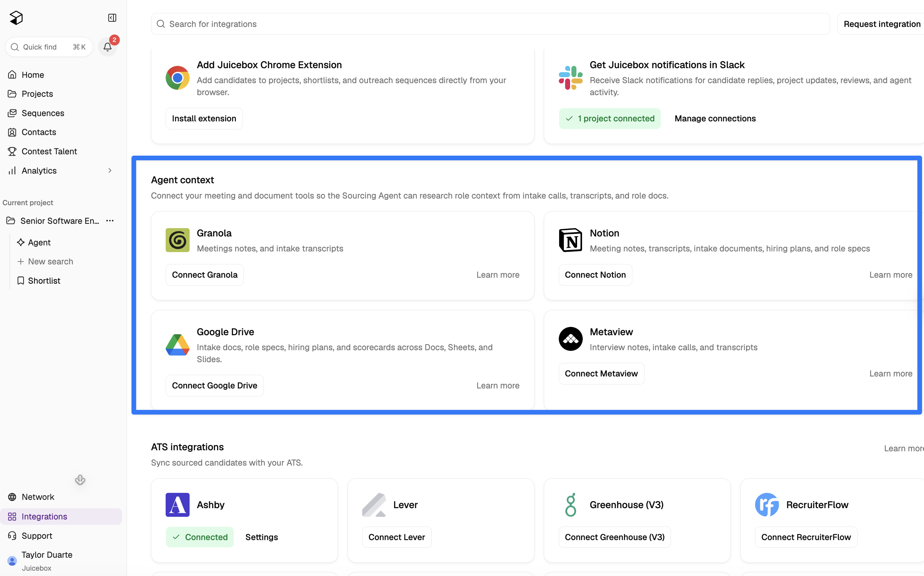Click the Metaview logo icon

pos(570,339)
